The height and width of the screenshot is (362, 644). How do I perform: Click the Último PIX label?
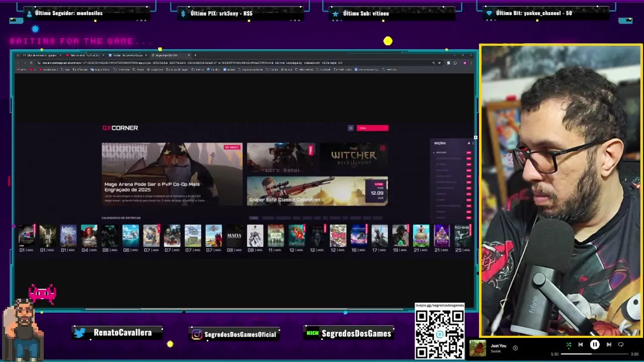221,14
